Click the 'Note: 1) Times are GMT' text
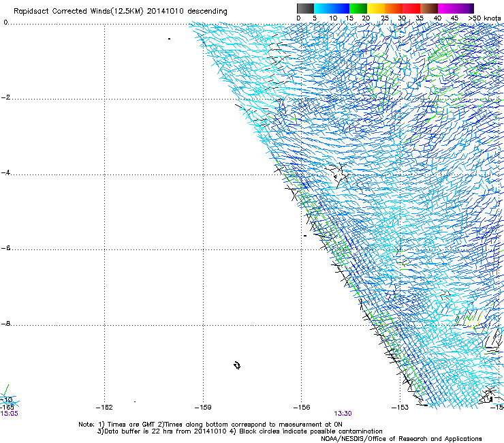The height and width of the screenshot is (443, 504). point(118,425)
